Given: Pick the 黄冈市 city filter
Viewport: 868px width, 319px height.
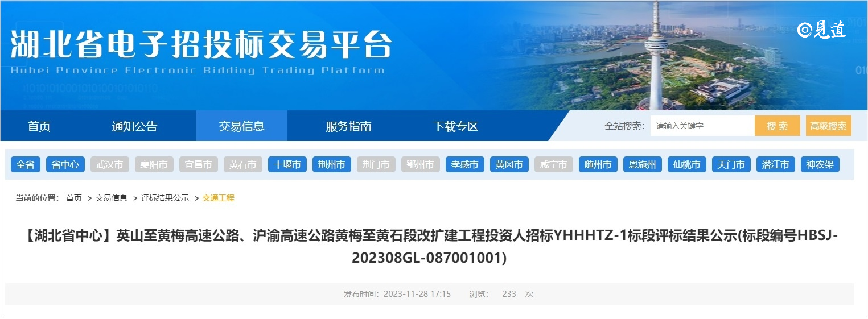Looking at the screenshot, I should pos(509,165).
